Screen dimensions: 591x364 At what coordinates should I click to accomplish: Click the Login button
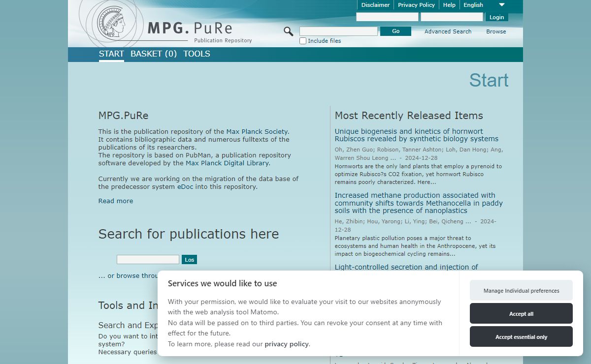(496, 17)
